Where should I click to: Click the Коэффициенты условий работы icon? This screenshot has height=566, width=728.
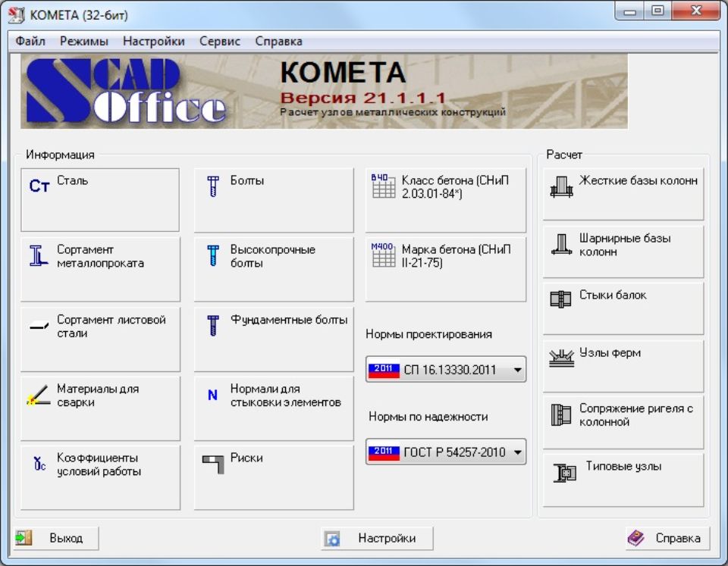point(39,463)
